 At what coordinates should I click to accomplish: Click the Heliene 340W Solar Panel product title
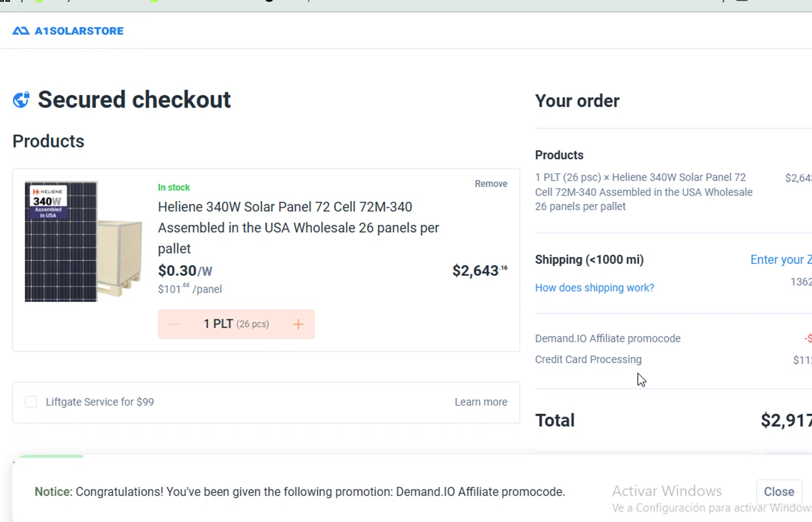[298, 228]
